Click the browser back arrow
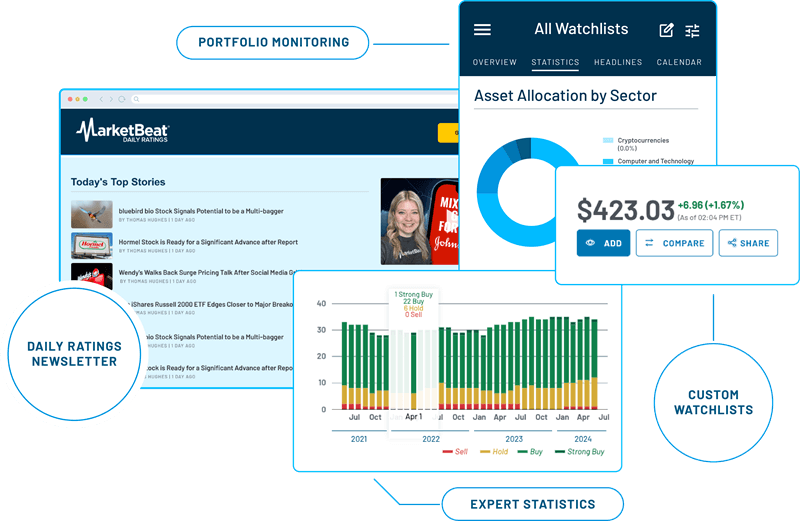The width and height of the screenshot is (800, 521). (99, 99)
